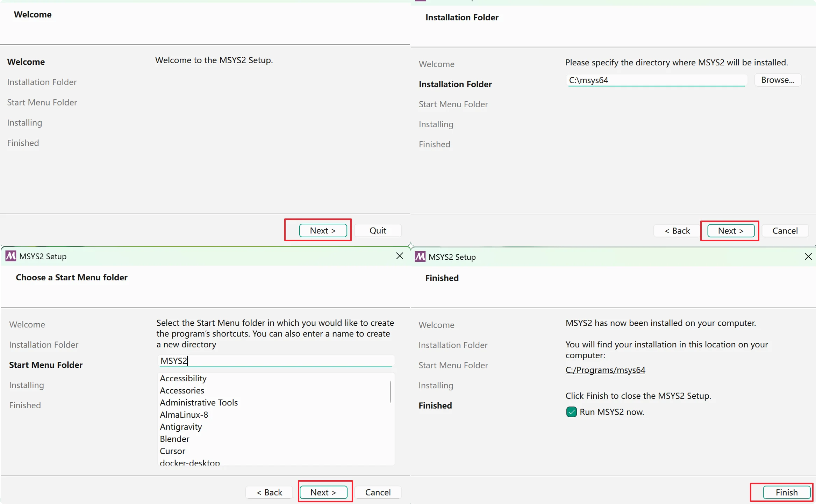Viewport: 816px width, 504px height.
Task: Click Installing step in Start Menu folder page sidebar
Action: click(x=27, y=385)
